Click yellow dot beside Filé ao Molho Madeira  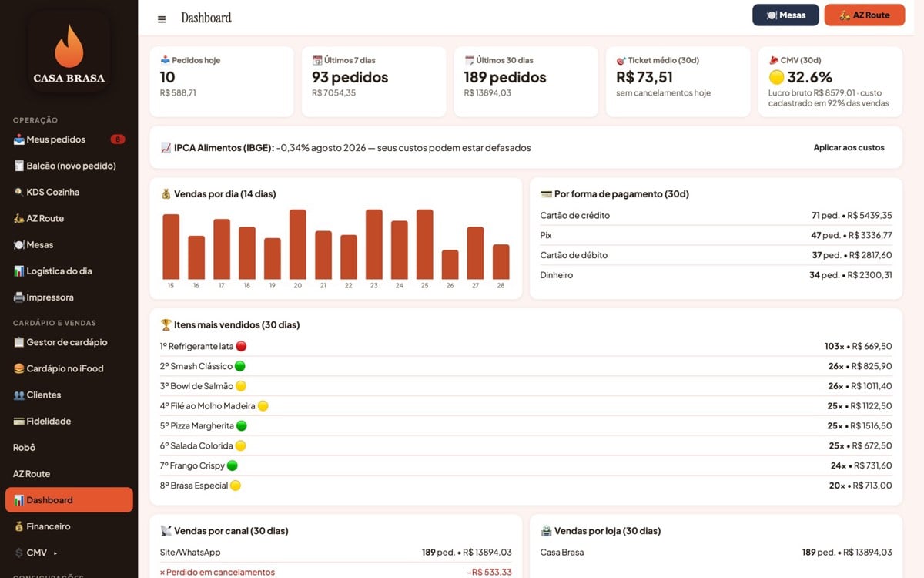point(263,406)
